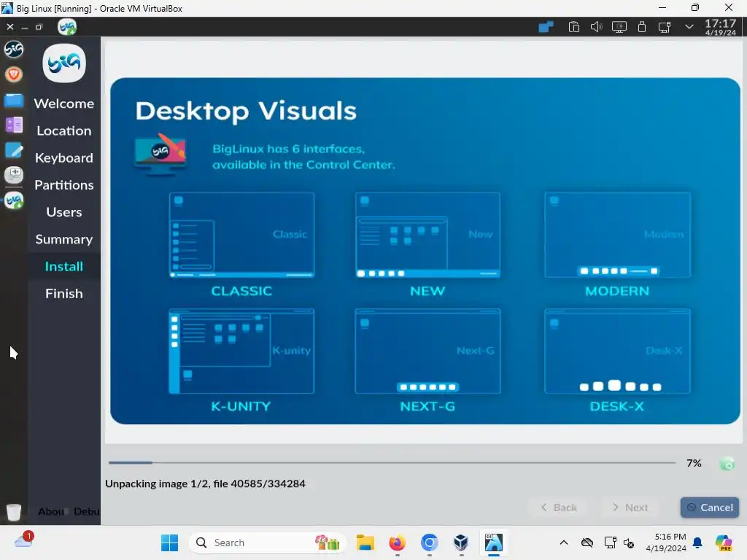Open the file manager folder in the dock
This screenshot has width=747, height=560.
point(13,101)
